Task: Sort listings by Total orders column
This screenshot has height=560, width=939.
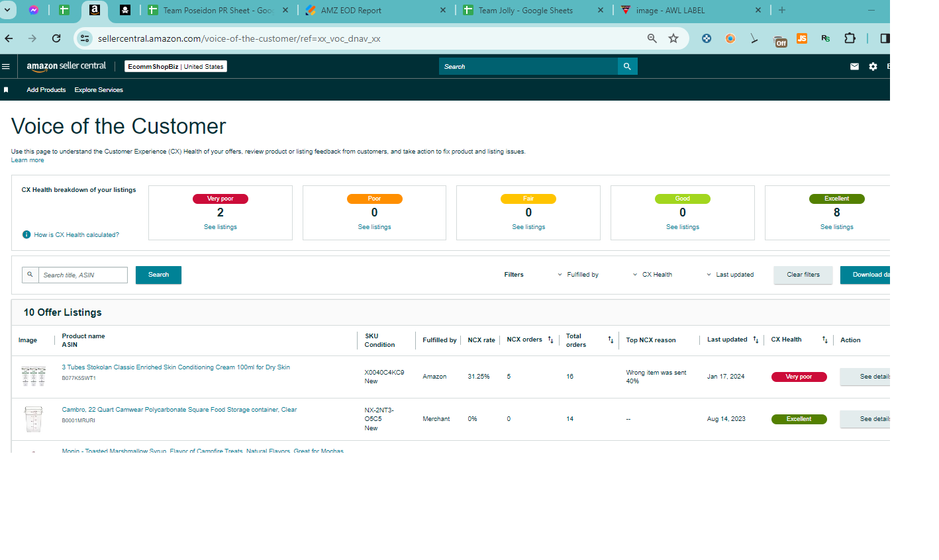Action: tap(611, 340)
